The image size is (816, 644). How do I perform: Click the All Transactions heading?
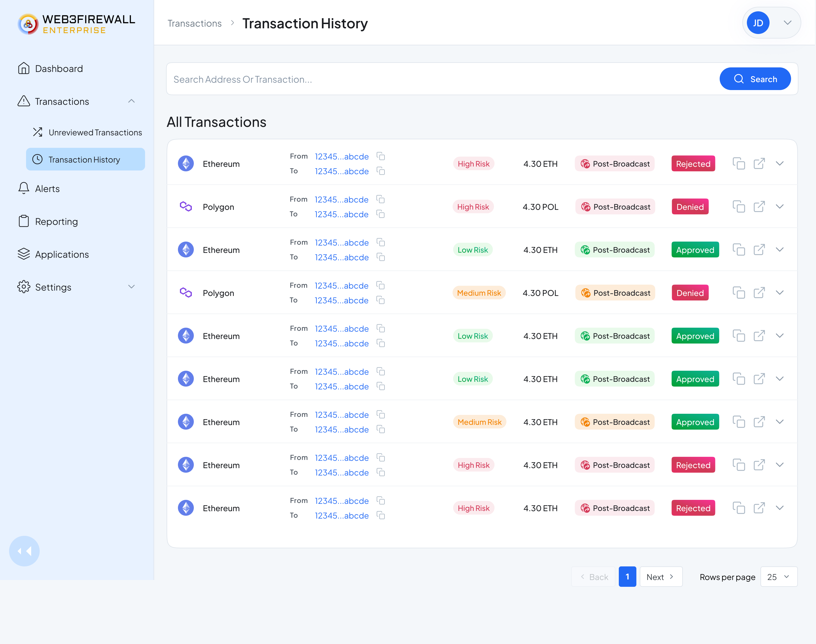(x=216, y=122)
